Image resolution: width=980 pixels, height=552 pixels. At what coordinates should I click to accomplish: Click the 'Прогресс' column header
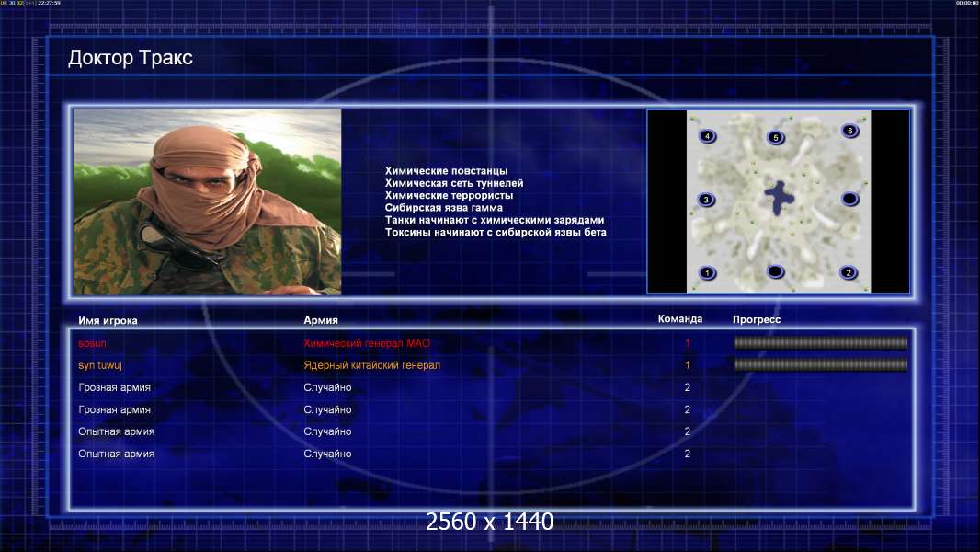(757, 320)
